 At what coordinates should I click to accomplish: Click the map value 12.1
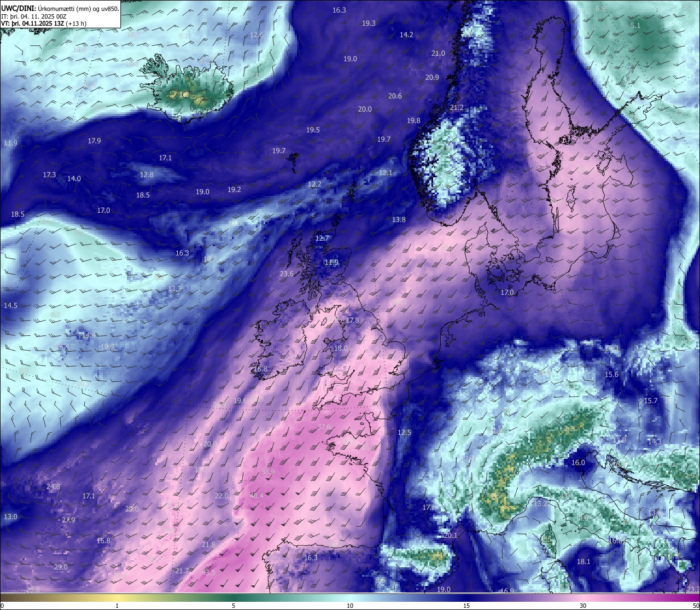click(x=386, y=172)
